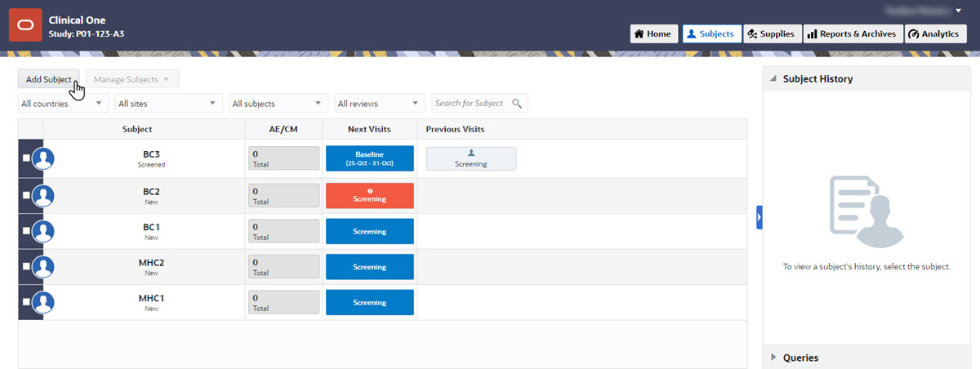Image resolution: width=980 pixels, height=369 pixels.
Task: Open the user account menu arrow
Action: pyautogui.click(x=958, y=11)
